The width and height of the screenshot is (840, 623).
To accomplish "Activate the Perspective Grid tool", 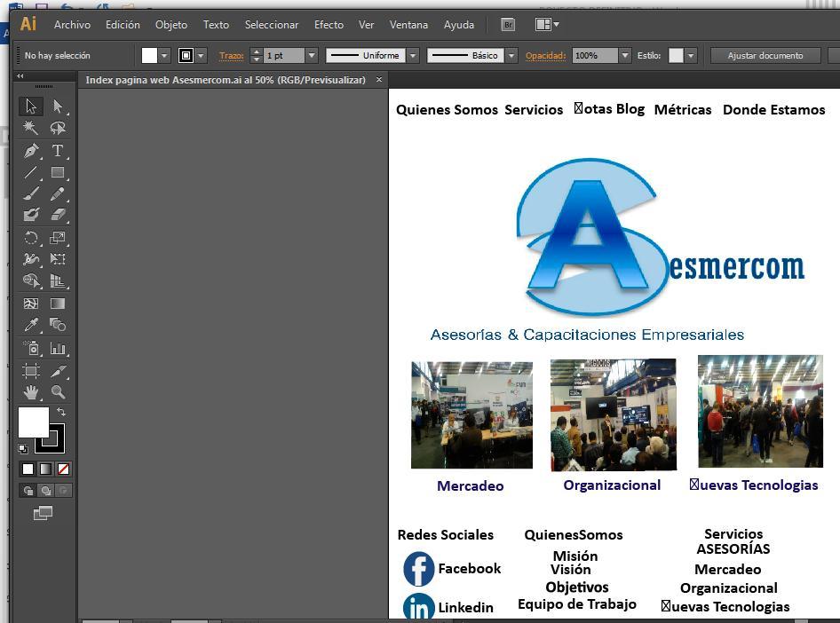I will point(58,280).
